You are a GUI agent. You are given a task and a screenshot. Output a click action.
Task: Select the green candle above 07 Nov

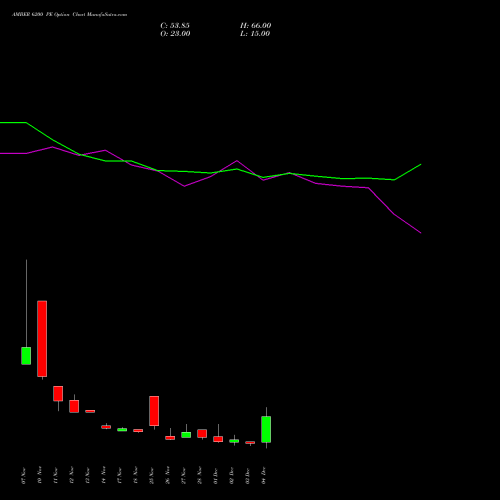(x=26, y=356)
